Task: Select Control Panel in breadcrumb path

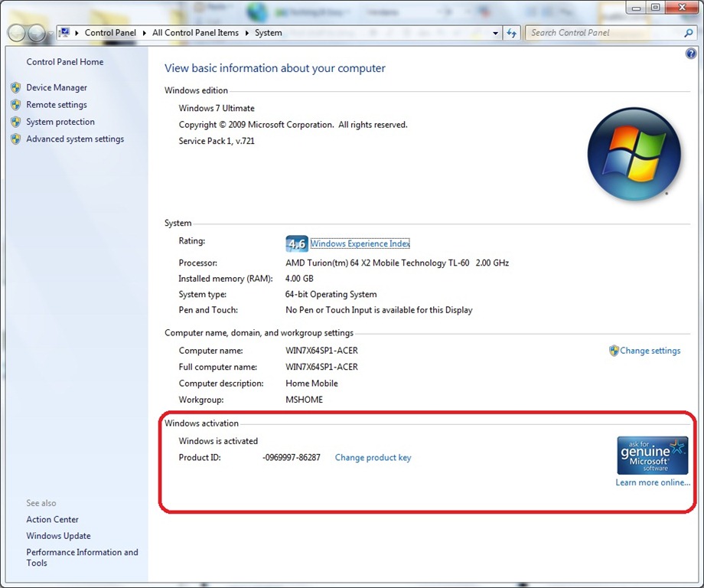Action: (110, 33)
